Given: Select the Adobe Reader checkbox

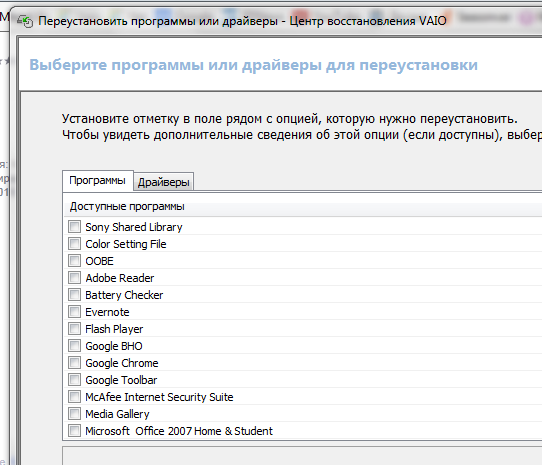Looking at the screenshot, I should pyautogui.click(x=74, y=278).
